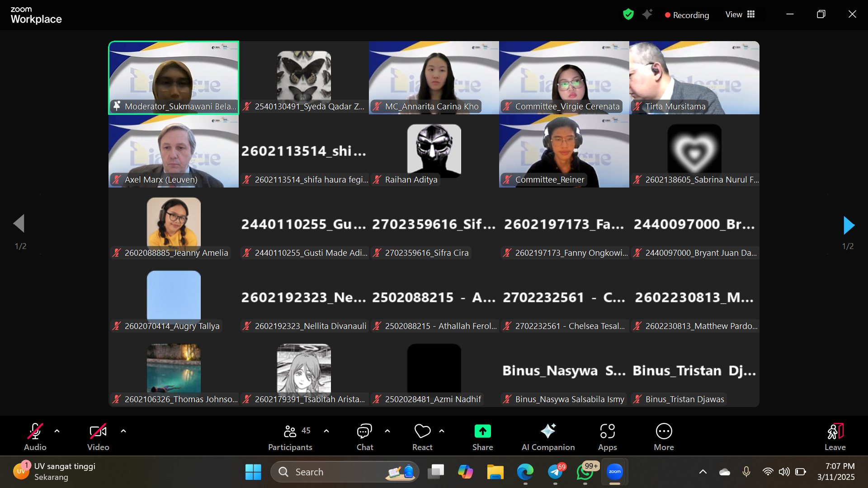This screenshot has width=868, height=488.
Task: Go to next gallery page arrow
Action: tap(849, 225)
